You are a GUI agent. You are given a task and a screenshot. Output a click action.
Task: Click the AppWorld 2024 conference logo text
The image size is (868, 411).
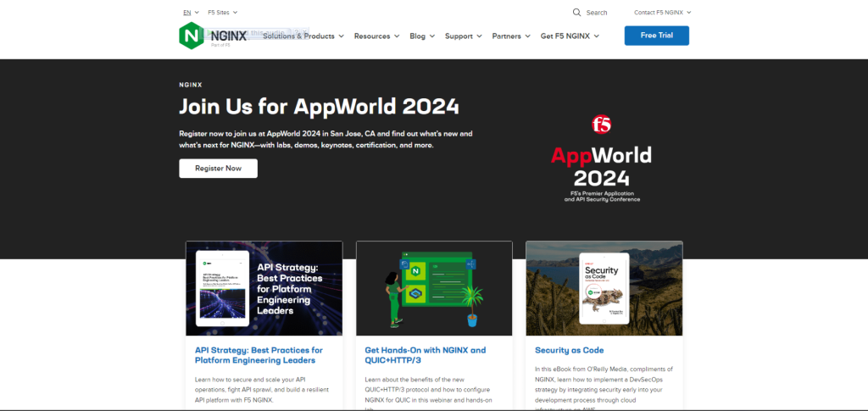pos(601,166)
